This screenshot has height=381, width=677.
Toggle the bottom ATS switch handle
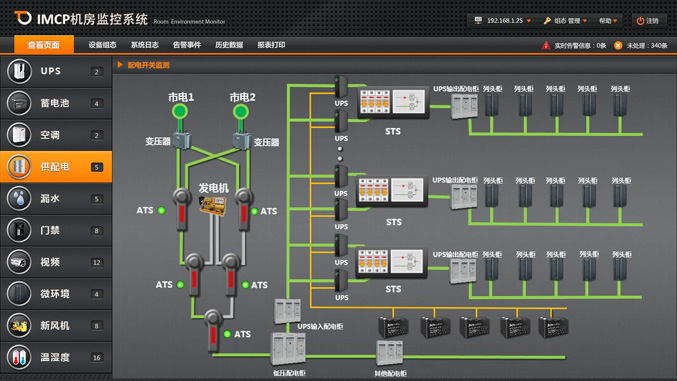212,331
